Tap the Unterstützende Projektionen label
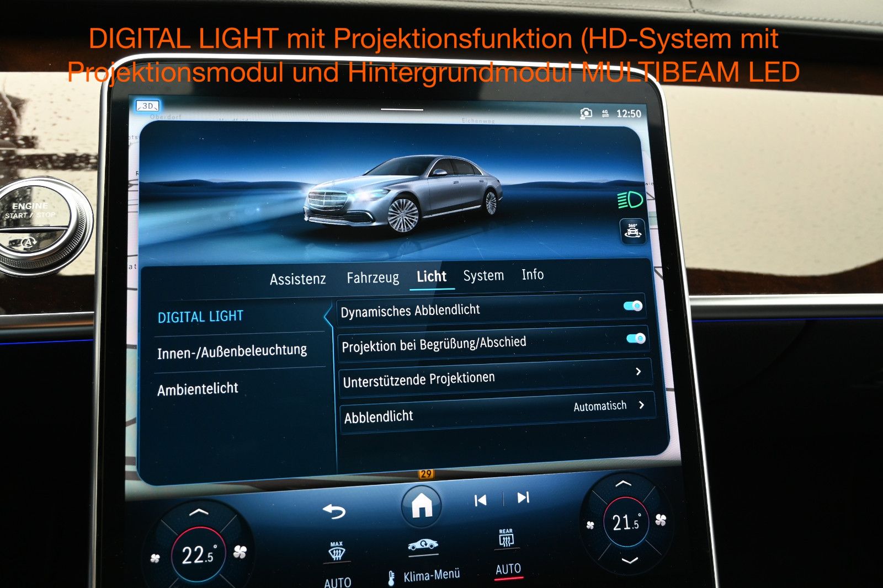Screen dimensions: 883x588 tap(419, 379)
